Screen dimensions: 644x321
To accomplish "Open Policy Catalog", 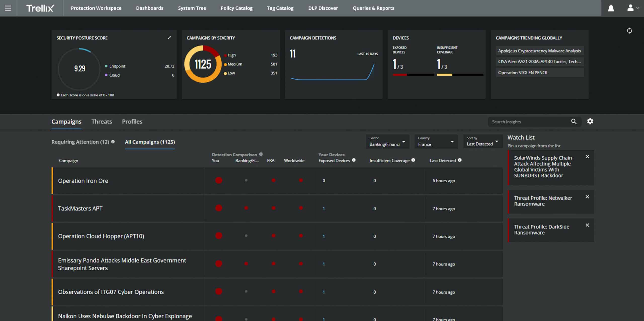I will pyautogui.click(x=236, y=8).
